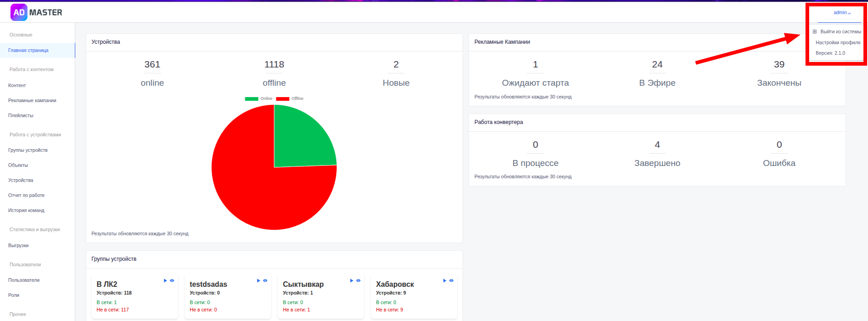The width and height of the screenshot is (868, 321).
Task: Click the 361 online devices count
Action: tap(152, 64)
